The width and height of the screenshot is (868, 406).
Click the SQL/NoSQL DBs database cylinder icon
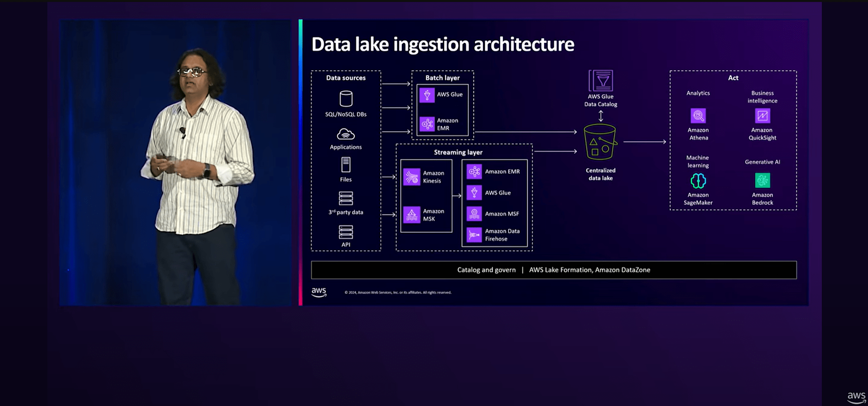tap(346, 99)
